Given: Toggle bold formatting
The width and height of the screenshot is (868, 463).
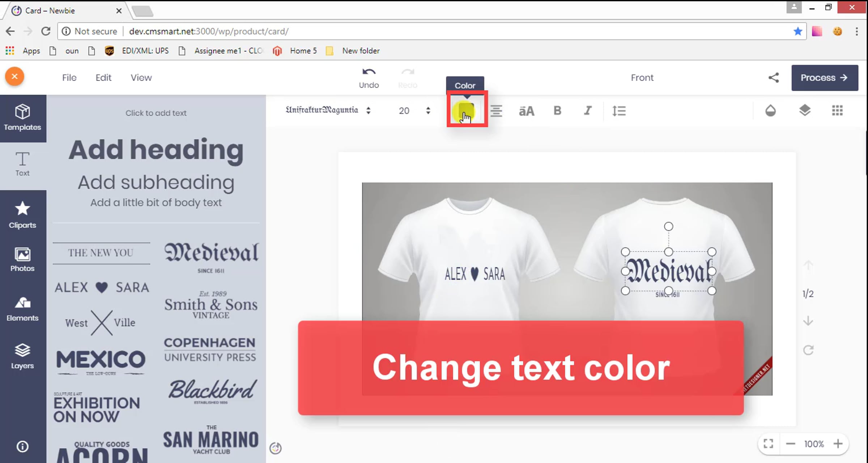Looking at the screenshot, I should 557,111.
